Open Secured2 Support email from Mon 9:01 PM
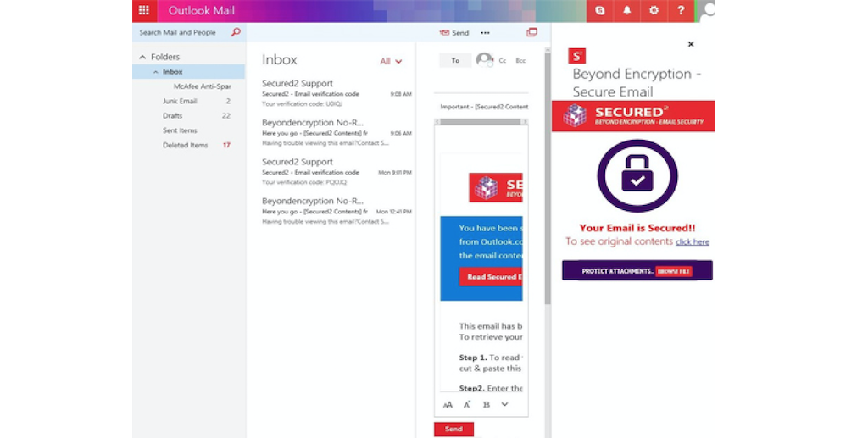Viewport: 868px width, 438px height. (337, 171)
